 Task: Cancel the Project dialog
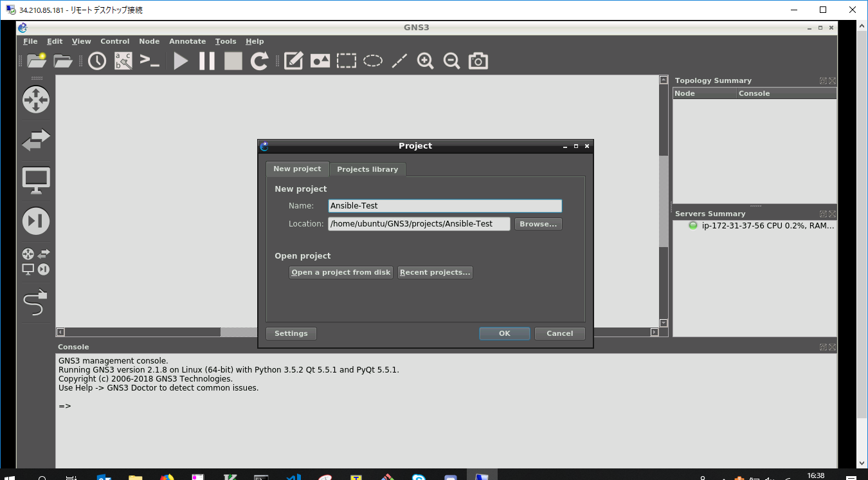(560, 333)
